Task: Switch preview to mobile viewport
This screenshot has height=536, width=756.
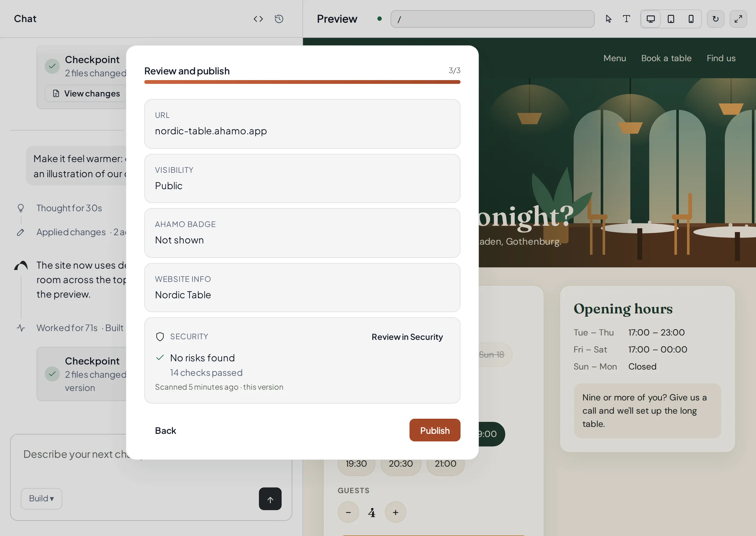Action: click(691, 19)
